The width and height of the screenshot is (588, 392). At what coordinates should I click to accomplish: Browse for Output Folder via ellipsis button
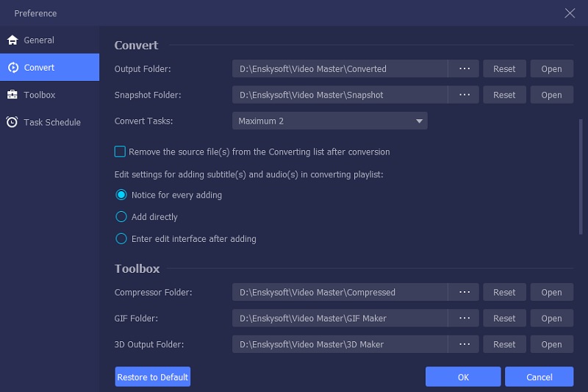[x=464, y=69]
